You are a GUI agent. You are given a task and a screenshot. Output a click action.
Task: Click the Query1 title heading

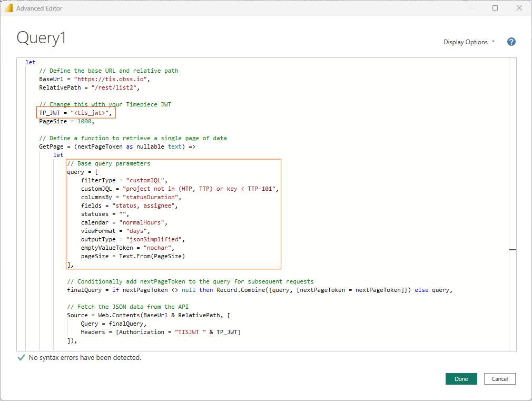click(41, 38)
